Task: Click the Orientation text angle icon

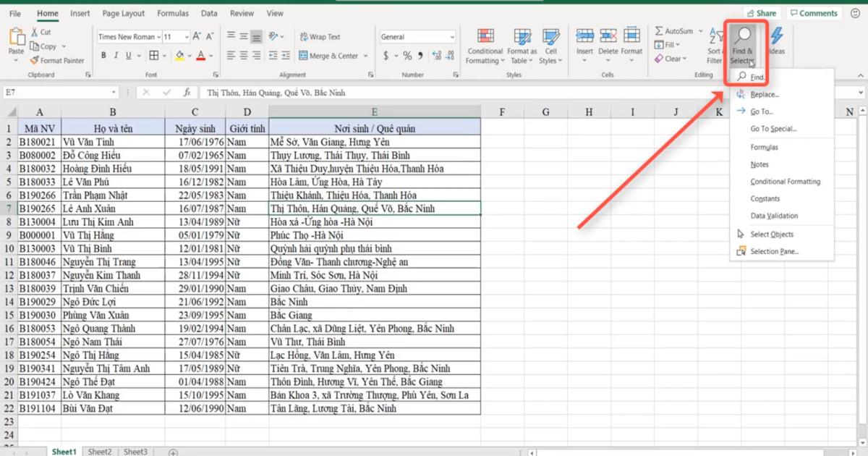Action: tap(274, 36)
